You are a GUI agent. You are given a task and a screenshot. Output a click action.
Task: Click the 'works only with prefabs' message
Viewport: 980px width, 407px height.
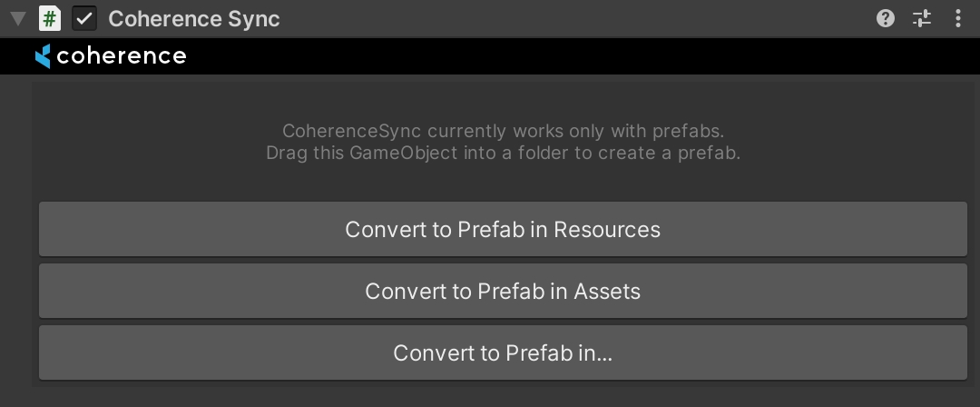coord(503,131)
